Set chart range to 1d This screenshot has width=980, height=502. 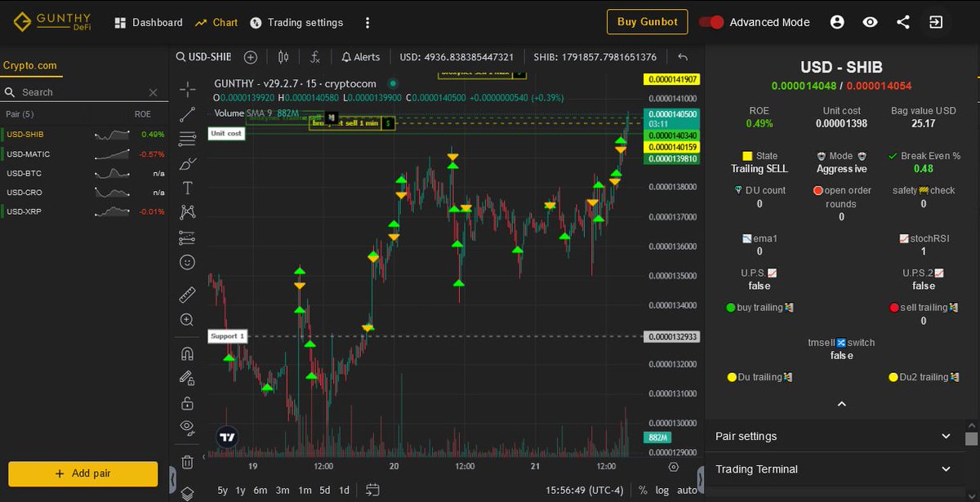[344, 491]
